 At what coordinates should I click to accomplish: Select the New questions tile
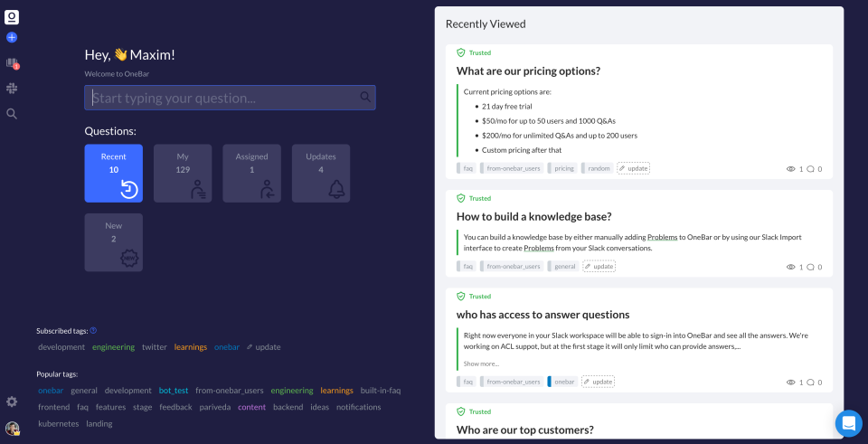(114, 242)
